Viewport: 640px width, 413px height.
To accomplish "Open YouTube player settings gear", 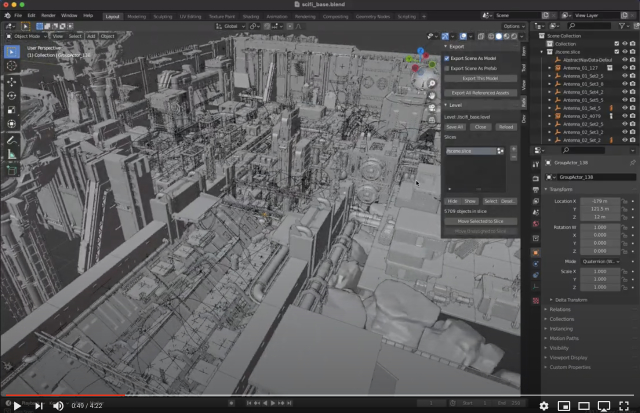I will [x=544, y=405].
